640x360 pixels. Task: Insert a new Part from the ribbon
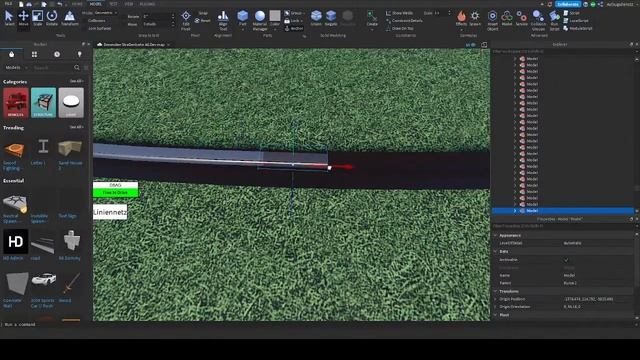[x=242, y=18]
